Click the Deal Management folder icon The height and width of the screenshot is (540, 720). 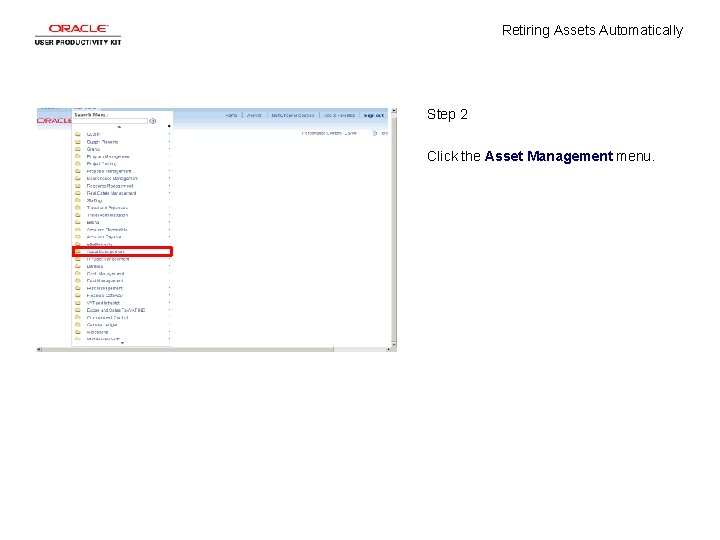[78, 281]
